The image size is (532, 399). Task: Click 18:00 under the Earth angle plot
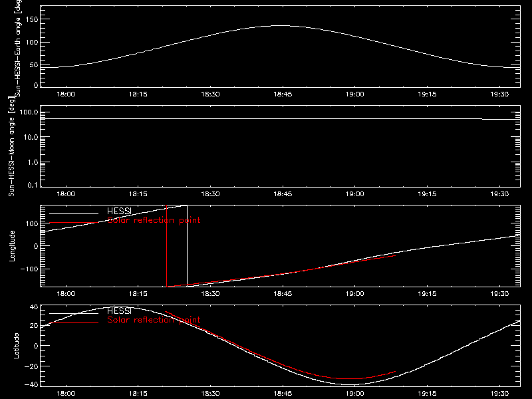tap(66, 94)
